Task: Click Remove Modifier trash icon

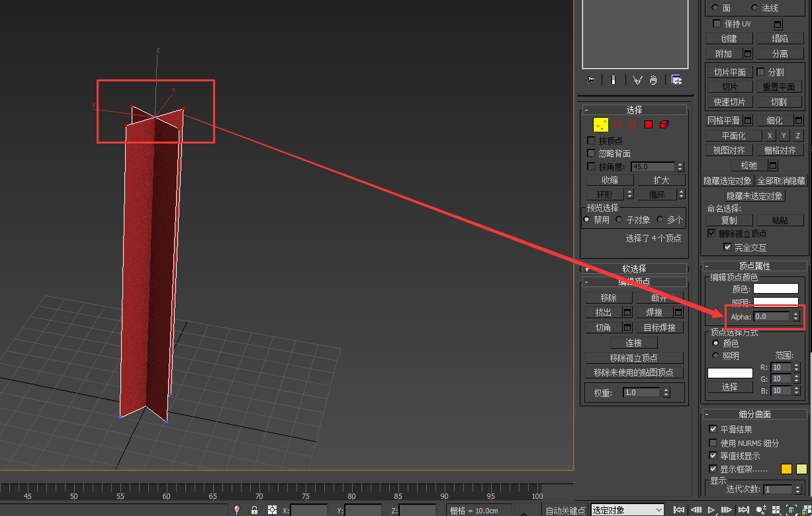Action: [653, 79]
